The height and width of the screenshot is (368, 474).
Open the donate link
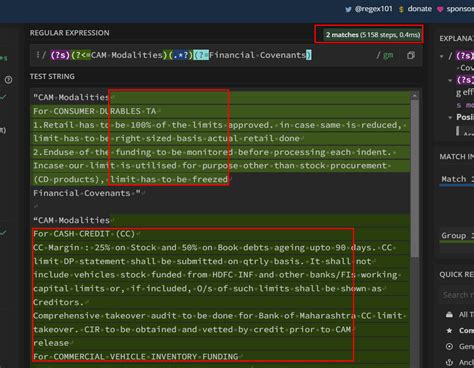(x=420, y=9)
